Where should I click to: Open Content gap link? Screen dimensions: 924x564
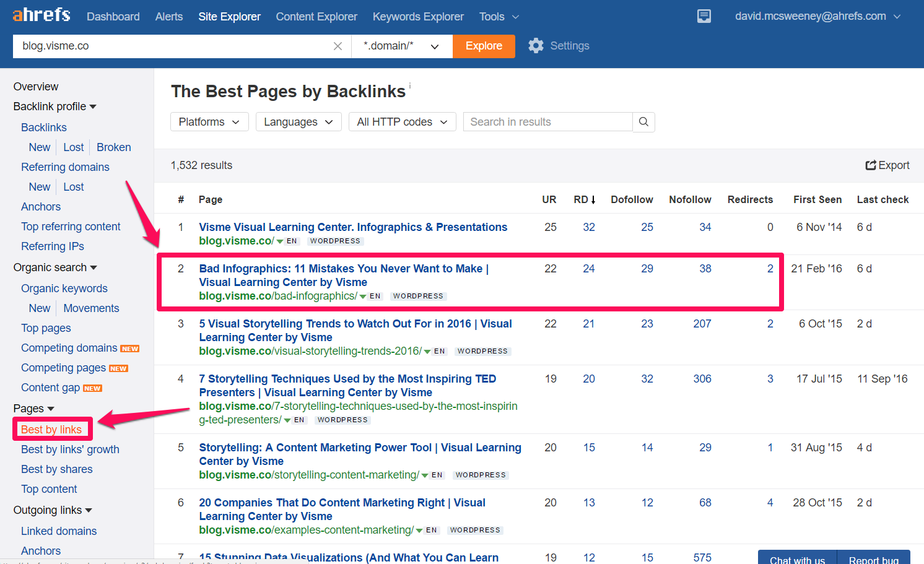tap(50, 388)
